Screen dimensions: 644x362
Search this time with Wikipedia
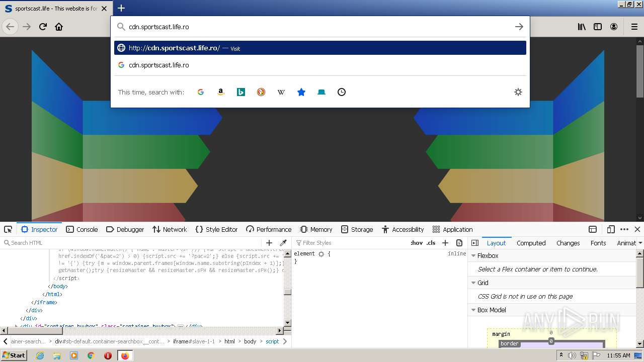[281, 92]
